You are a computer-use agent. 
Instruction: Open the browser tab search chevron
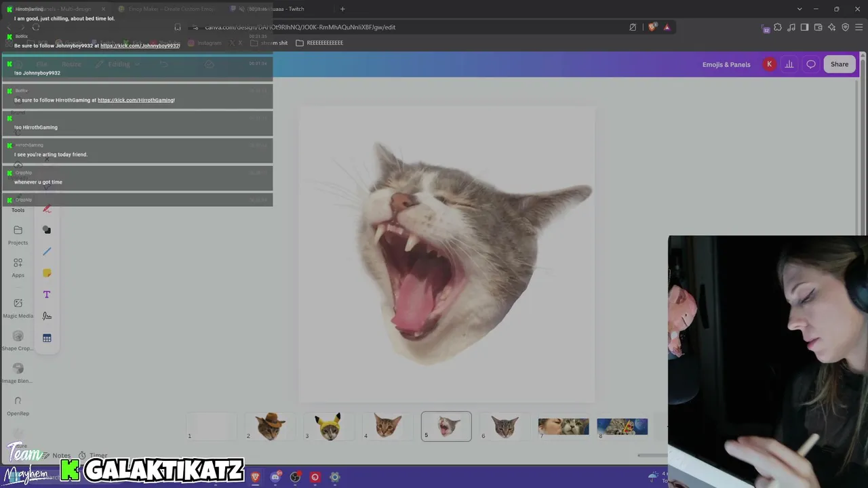(x=800, y=9)
